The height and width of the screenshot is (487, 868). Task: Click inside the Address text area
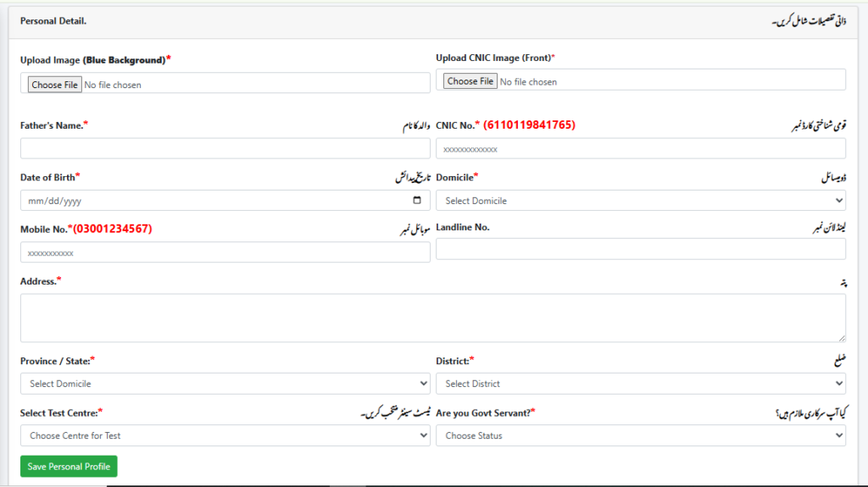[x=432, y=318]
